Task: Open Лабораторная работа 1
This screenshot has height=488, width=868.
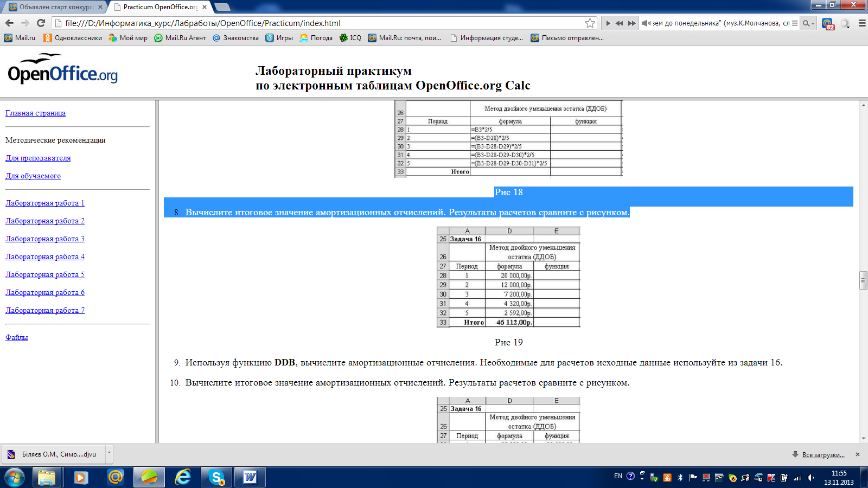Action: click(x=45, y=203)
